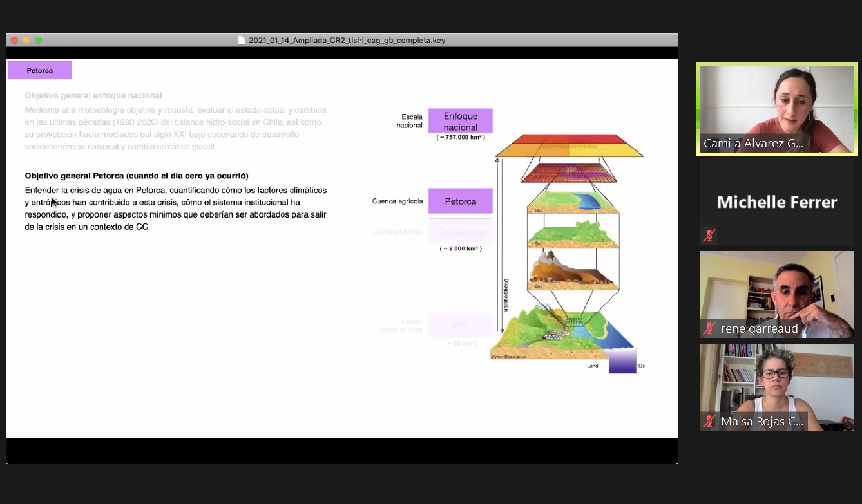The height and width of the screenshot is (504, 862).
Task: Click the top red-orange layer of the diagram
Action: tap(569, 145)
